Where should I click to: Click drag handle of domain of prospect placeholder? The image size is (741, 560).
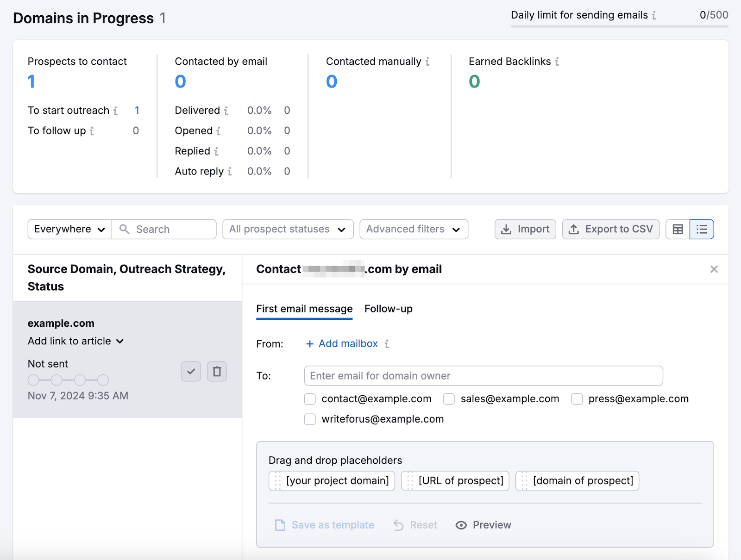click(524, 481)
